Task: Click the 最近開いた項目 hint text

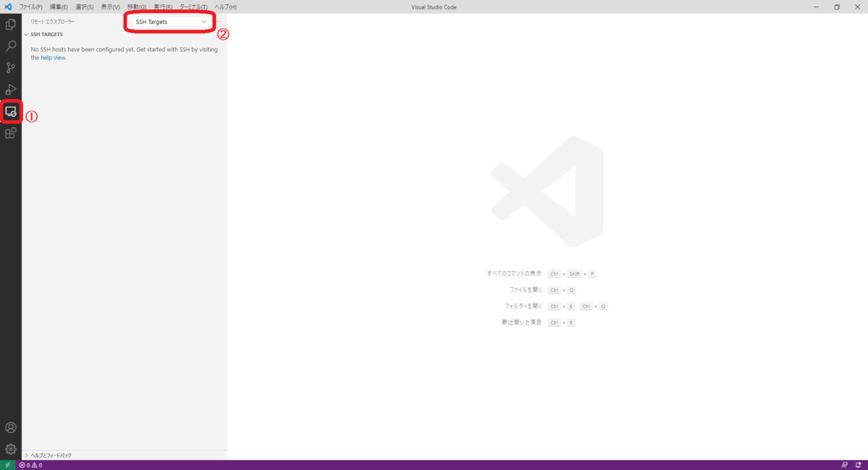Action: pyautogui.click(x=522, y=322)
